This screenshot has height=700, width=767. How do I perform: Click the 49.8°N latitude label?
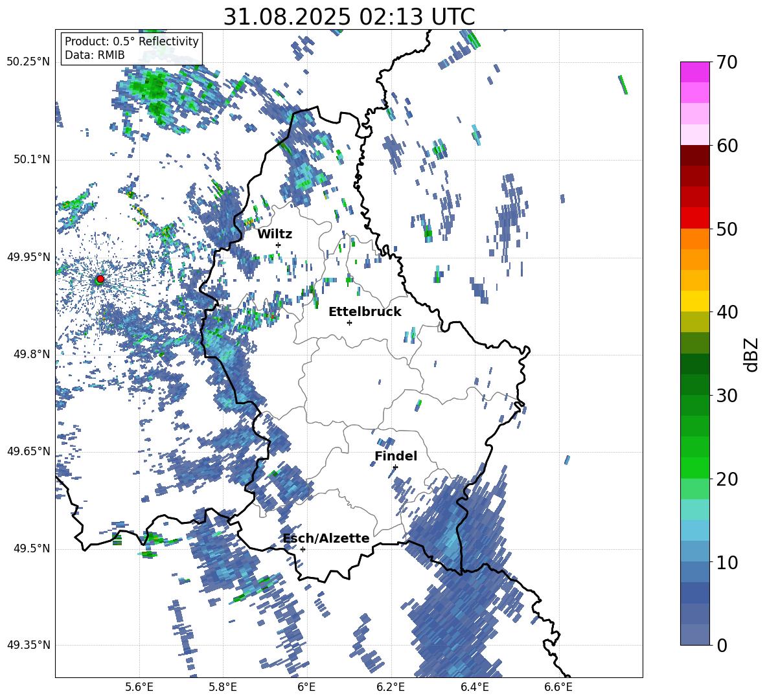point(32,354)
